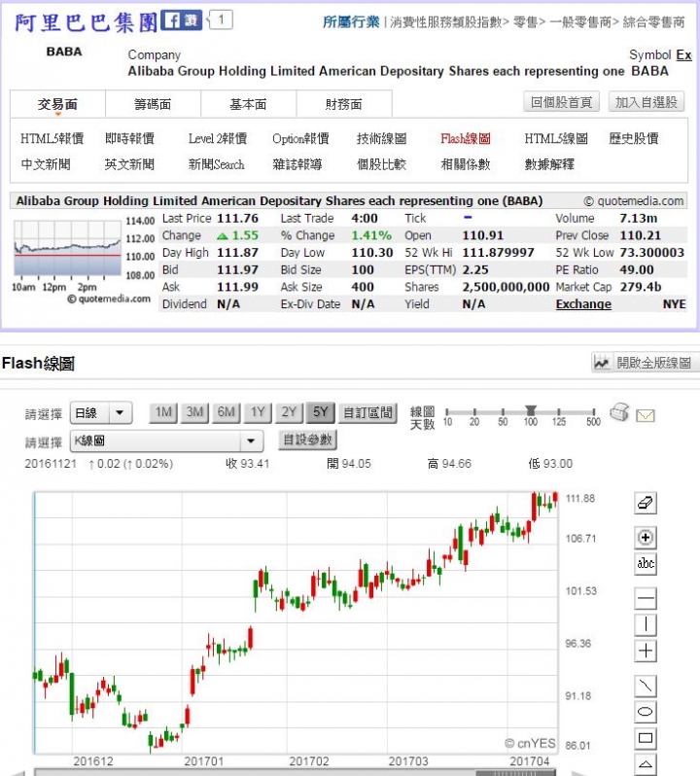Select the ellipse drawing tool
Screen dimensions: 700x776
pyautogui.click(x=646, y=712)
